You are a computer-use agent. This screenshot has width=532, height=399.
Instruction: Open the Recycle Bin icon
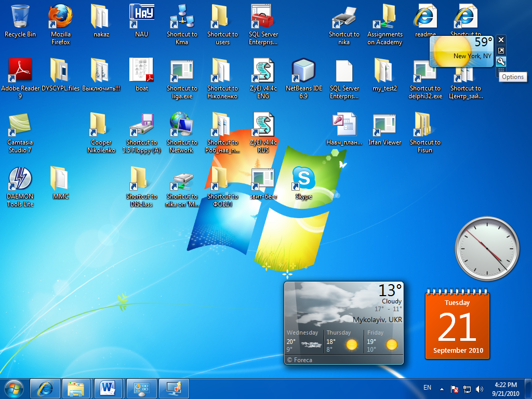[20, 21]
